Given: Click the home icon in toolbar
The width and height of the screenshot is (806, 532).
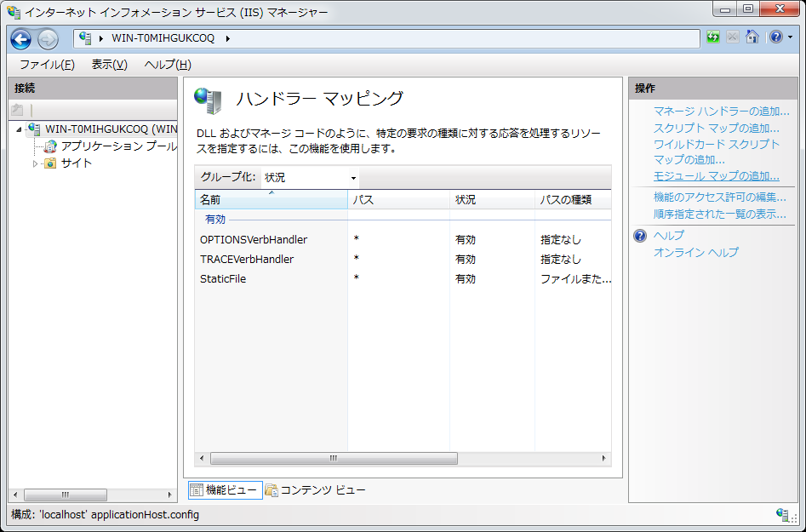Looking at the screenshot, I should click(x=752, y=37).
